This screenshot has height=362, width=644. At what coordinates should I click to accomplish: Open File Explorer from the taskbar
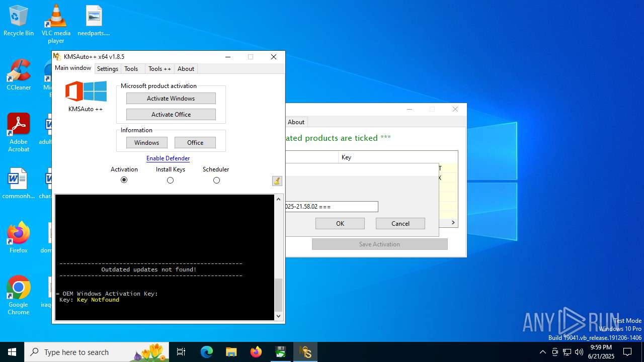click(x=231, y=352)
